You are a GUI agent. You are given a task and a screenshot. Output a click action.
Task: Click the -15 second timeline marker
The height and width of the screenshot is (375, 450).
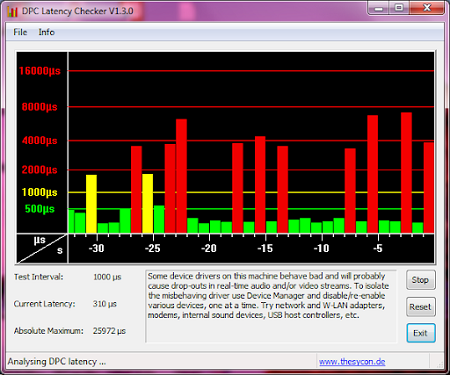tap(265, 248)
